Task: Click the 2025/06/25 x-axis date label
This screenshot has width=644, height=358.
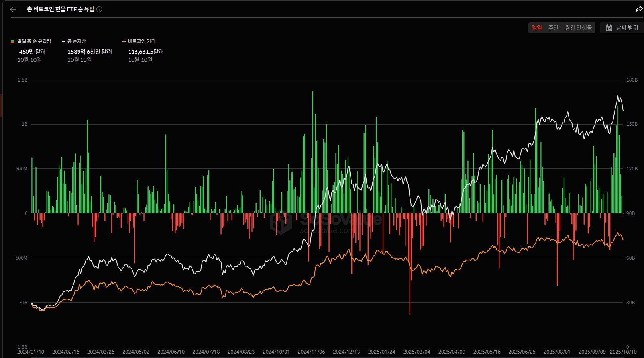Action: (522, 352)
